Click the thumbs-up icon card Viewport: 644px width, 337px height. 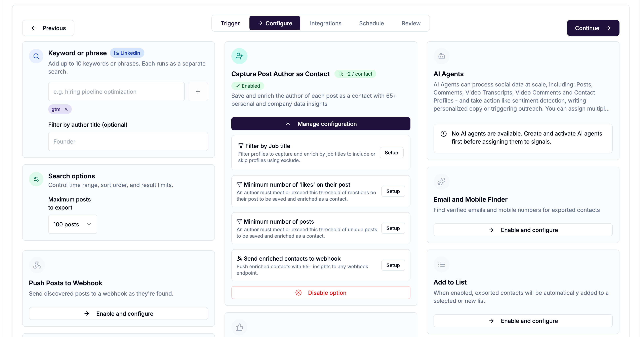coord(239,327)
